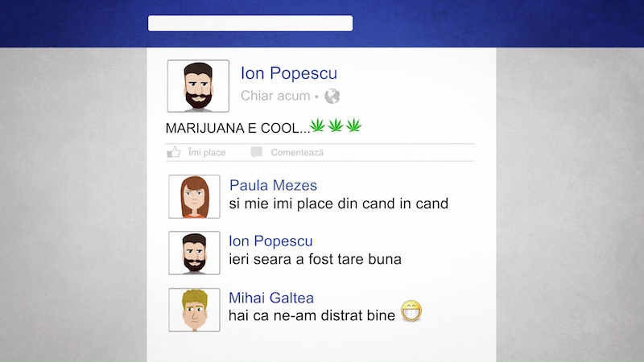
Task: Click the middle marijuana leaf icon
Action: click(x=336, y=125)
